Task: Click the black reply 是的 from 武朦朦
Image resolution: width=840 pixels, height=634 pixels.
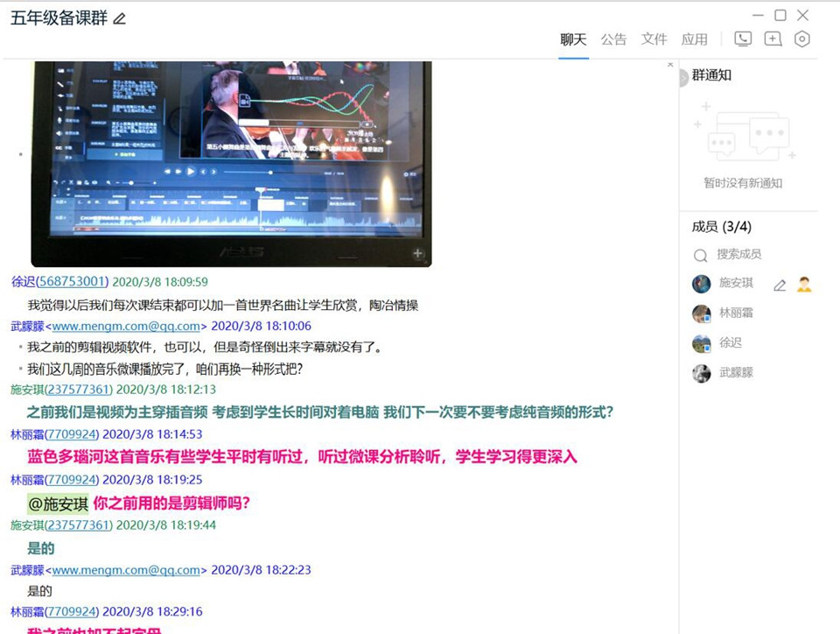Action: click(39, 591)
